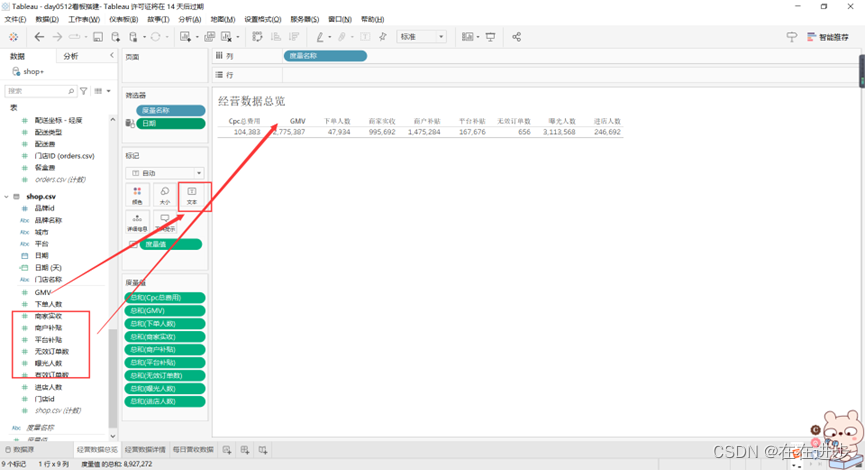
Task: Click the 总和(进店人数) pill in Measure Values
Action: [165, 402]
